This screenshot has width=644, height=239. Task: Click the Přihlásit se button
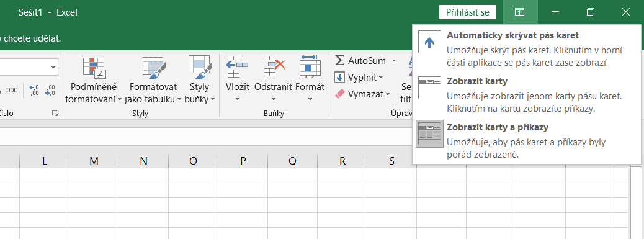pos(468,12)
